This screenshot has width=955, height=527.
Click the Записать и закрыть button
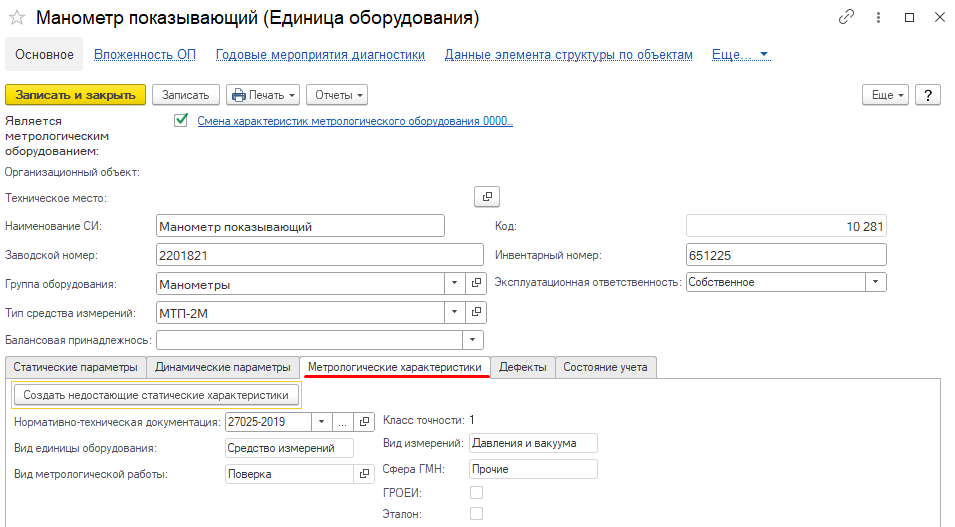coord(76,95)
